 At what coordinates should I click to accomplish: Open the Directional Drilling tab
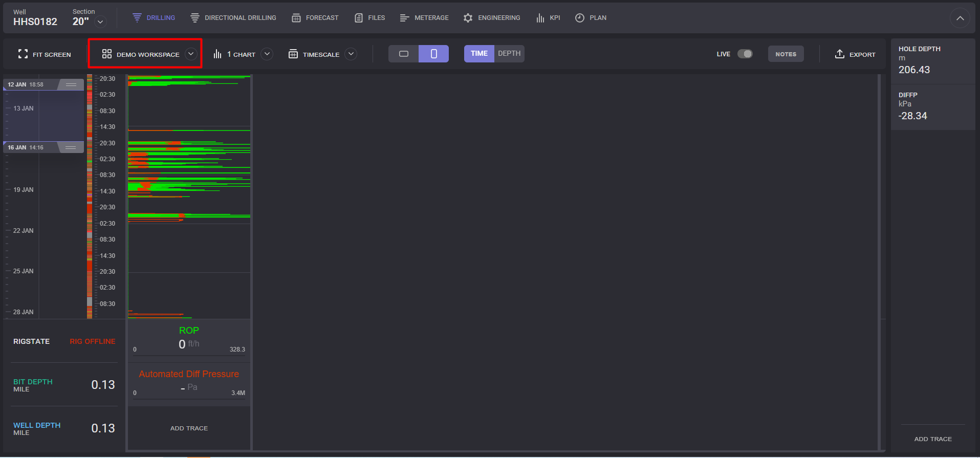pos(233,18)
